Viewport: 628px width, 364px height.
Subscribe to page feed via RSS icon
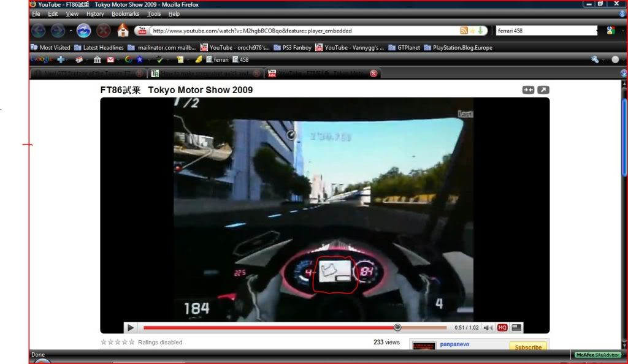point(464,31)
